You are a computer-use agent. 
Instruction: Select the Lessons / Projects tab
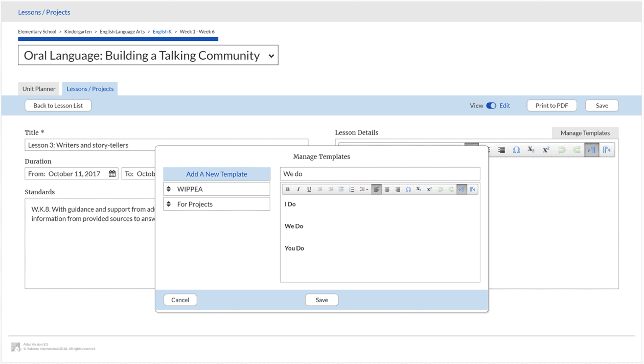[x=90, y=89]
